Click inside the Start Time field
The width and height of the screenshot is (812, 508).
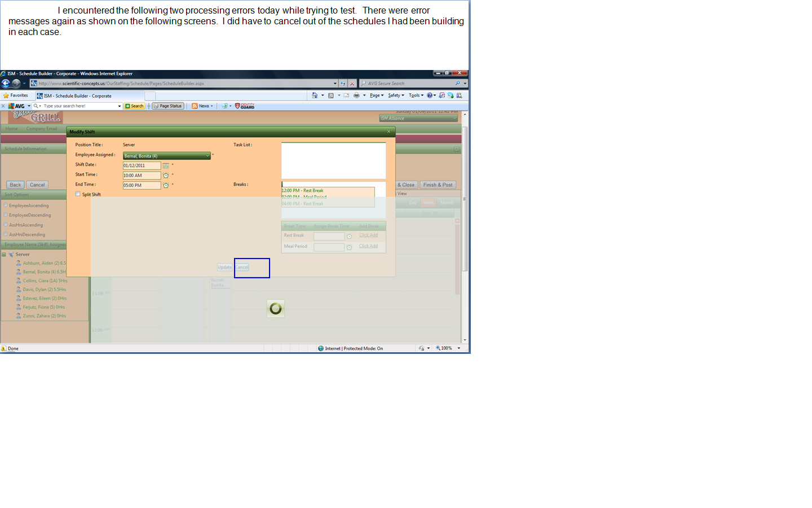tap(142, 176)
